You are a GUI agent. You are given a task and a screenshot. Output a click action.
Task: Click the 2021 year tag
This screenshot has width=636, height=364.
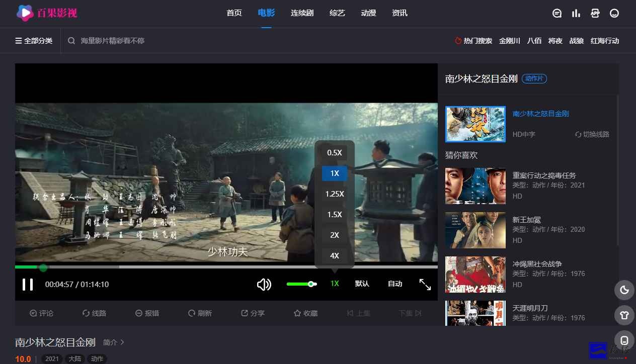[52, 359]
